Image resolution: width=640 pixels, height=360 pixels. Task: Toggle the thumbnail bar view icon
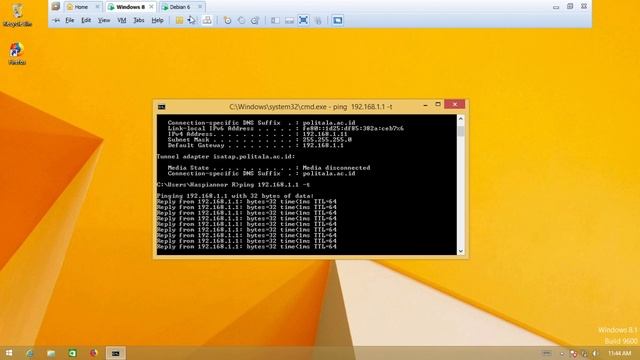click(x=289, y=20)
